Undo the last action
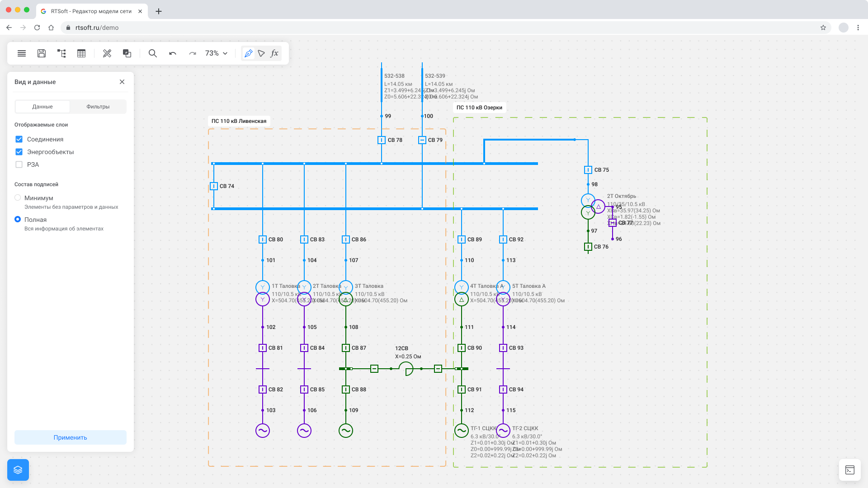 pyautogui.click(x=173, y=53)
